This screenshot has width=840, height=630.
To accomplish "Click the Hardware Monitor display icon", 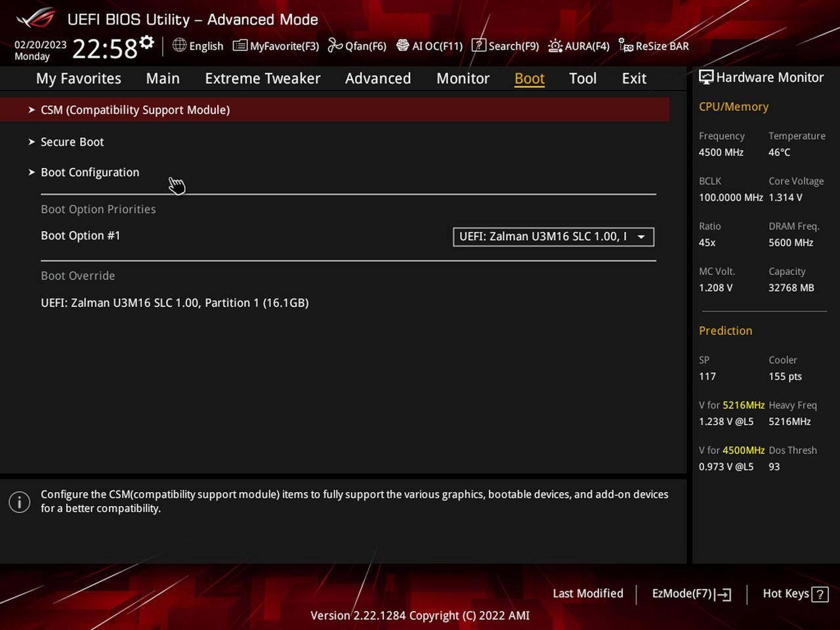I will point(706,77).
